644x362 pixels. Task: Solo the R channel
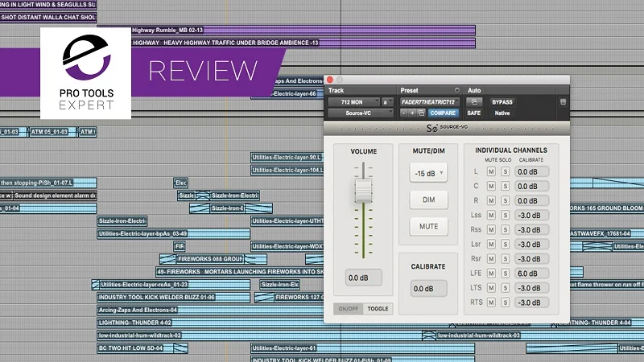[x=506, y=200]
